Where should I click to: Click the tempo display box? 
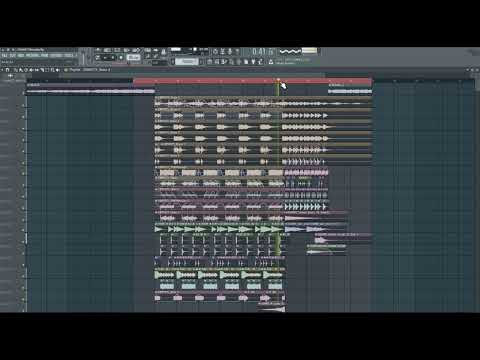pos(134,57)
